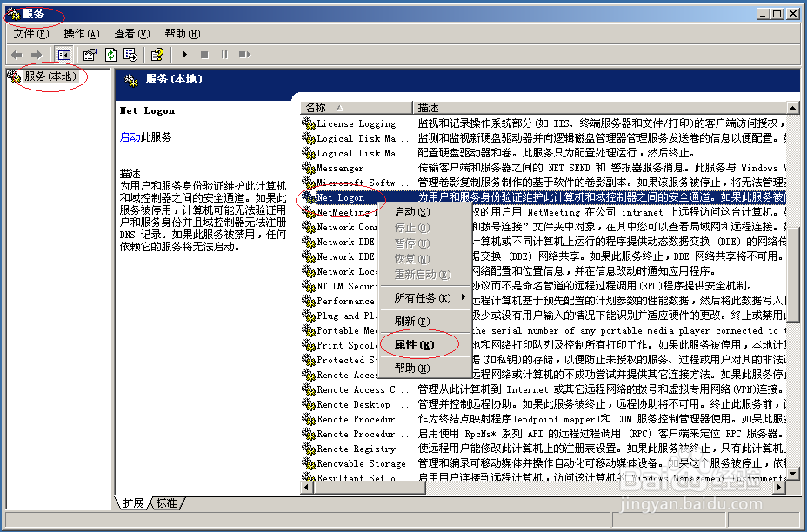Viewport: 807px width, 532px height.
Task: Select the Remote Registry service row
Action: click(x=544, y=449)
